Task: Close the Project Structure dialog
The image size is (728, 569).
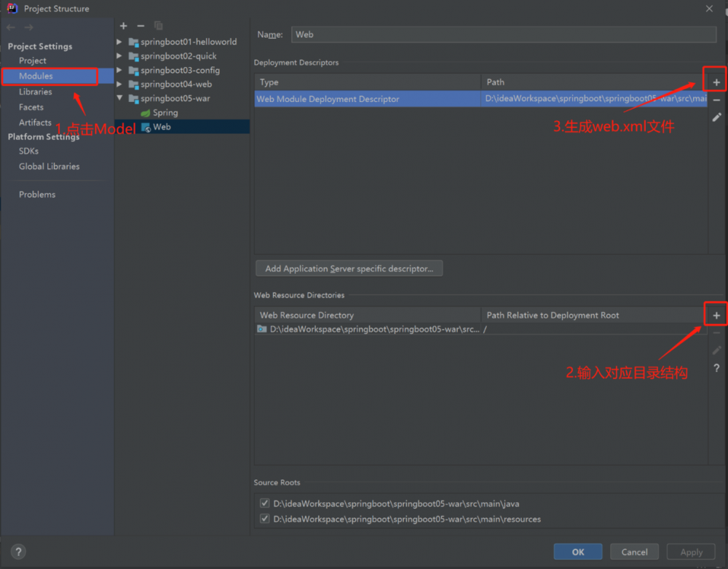Action: click(x=709, y=8)
